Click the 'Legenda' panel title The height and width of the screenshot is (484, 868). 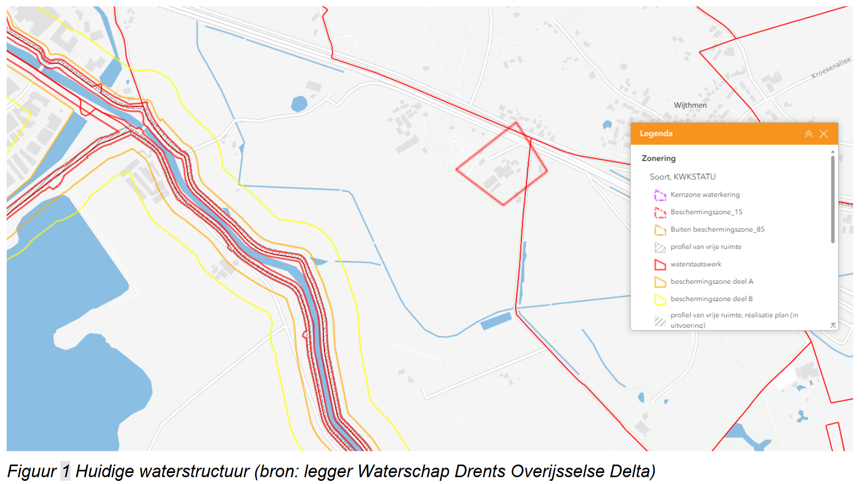coord(656,133)
